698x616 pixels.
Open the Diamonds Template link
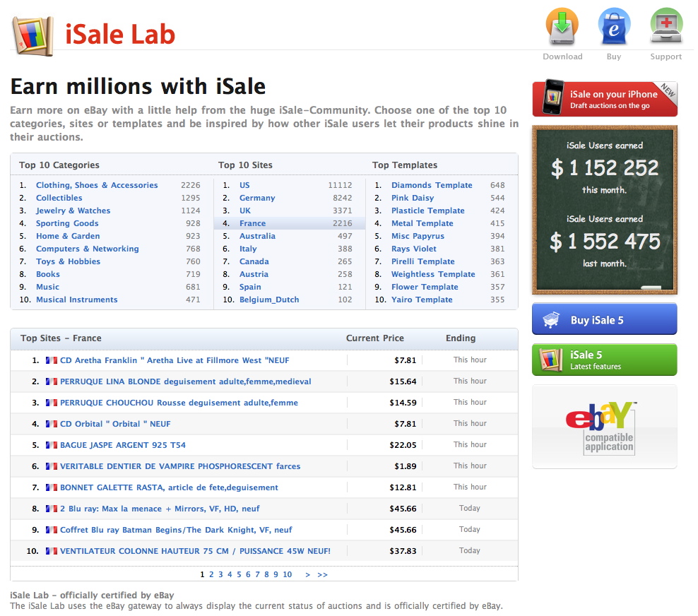pyautogui.click(x=432, y=185)
